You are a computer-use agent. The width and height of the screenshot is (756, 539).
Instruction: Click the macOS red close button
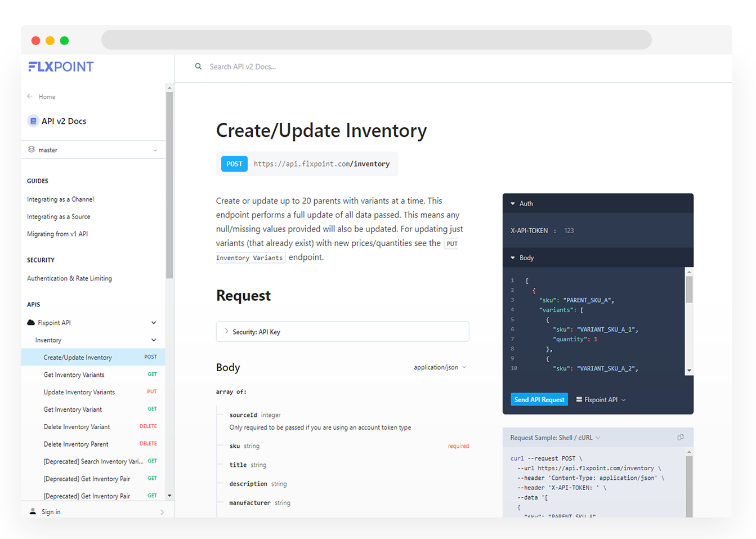[35, 41]
